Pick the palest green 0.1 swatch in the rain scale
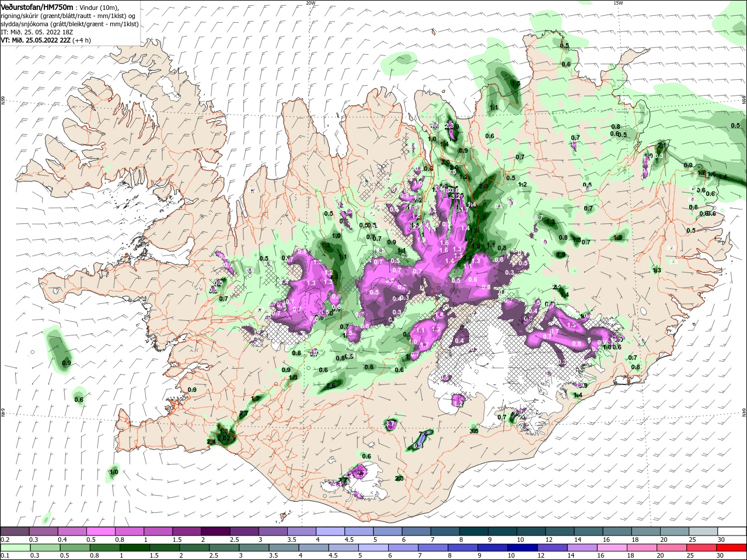 pos(15,548)
